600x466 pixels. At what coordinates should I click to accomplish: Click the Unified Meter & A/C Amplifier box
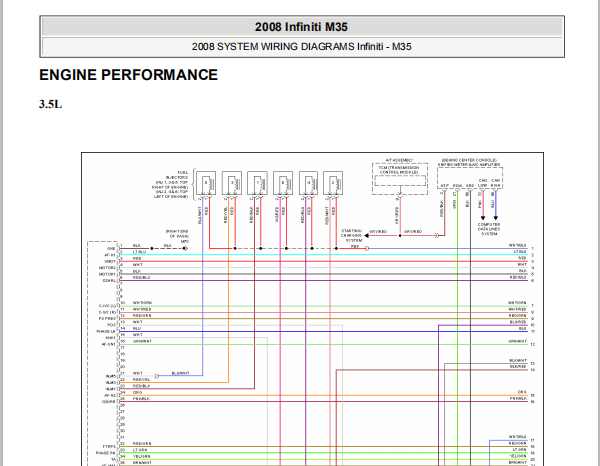470,178
